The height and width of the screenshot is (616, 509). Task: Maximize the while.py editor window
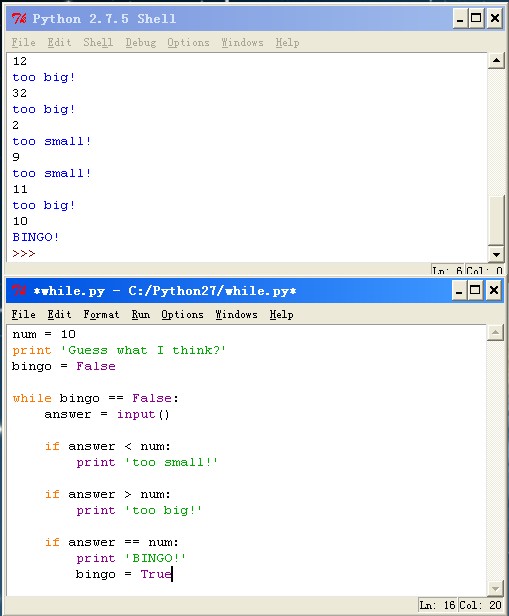click(x=475, y=291)
